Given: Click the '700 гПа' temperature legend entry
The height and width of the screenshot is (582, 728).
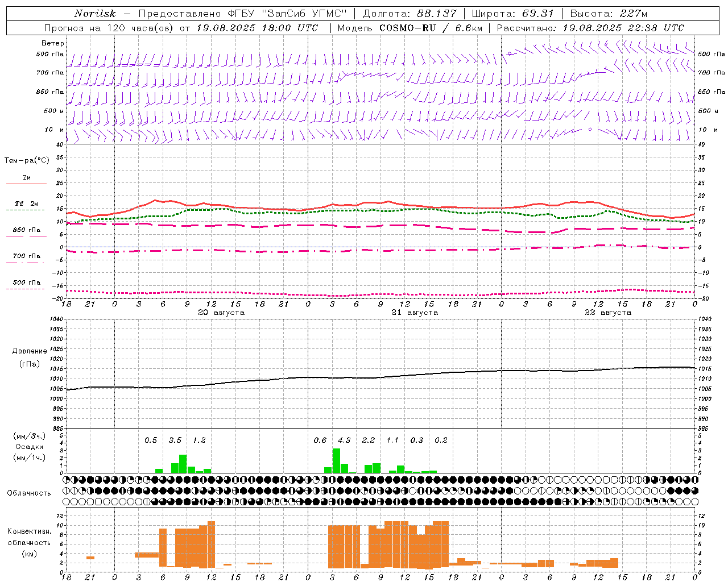Looking at the screenshot, I should (x=27, y=256).
